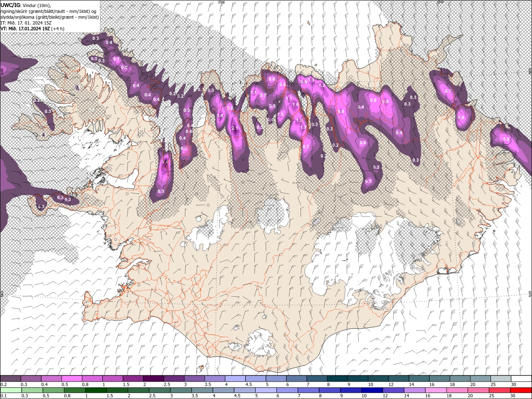The height and width of the screenshot is (399, 532).
Task: Click the '1.0' snowfall value on the map
Action: [281, 115]
